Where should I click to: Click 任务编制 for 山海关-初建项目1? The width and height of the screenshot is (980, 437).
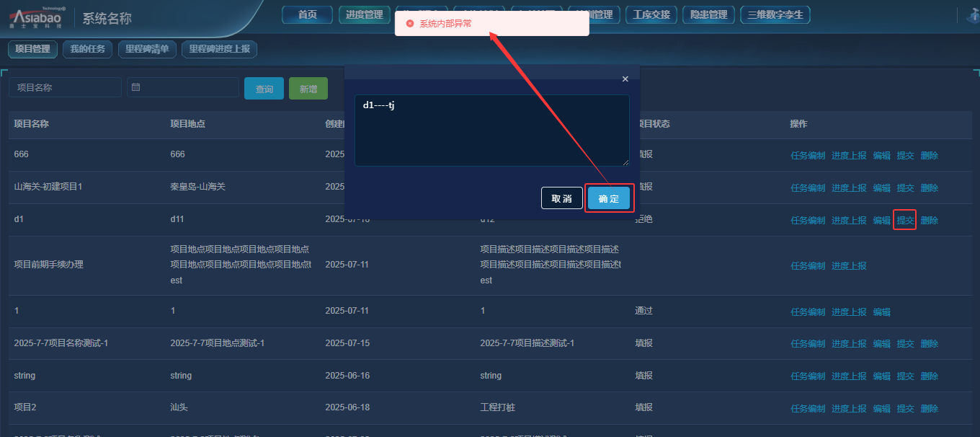point(808,188)
